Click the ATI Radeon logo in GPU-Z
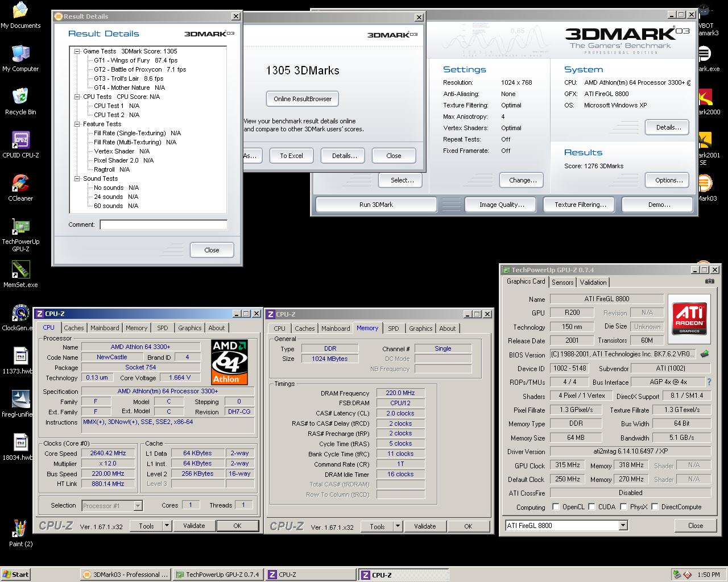Viewport: 728px width, 582px height. [689, 318]
